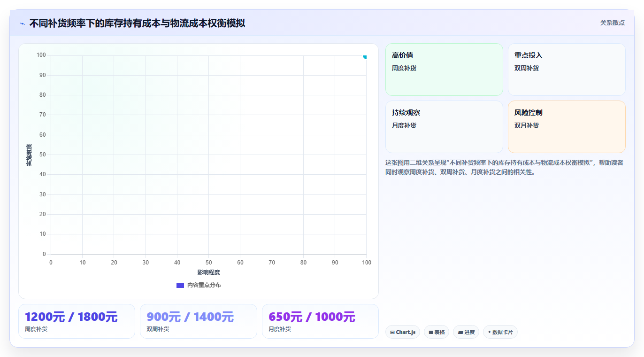Click the 650元 / 1000元 value
This screenshot has height=357, width=644.
(x=312, y=317)
